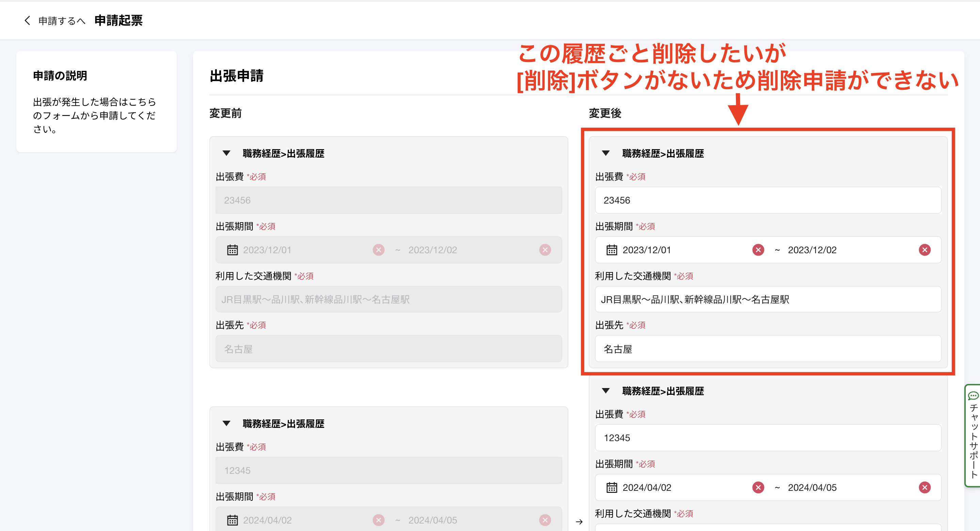This screenshot has width=980, height=531.
Task: Clear the 2024/04/05 end date in 変更後
Action: pyautogui.click(x=924, y=487)
